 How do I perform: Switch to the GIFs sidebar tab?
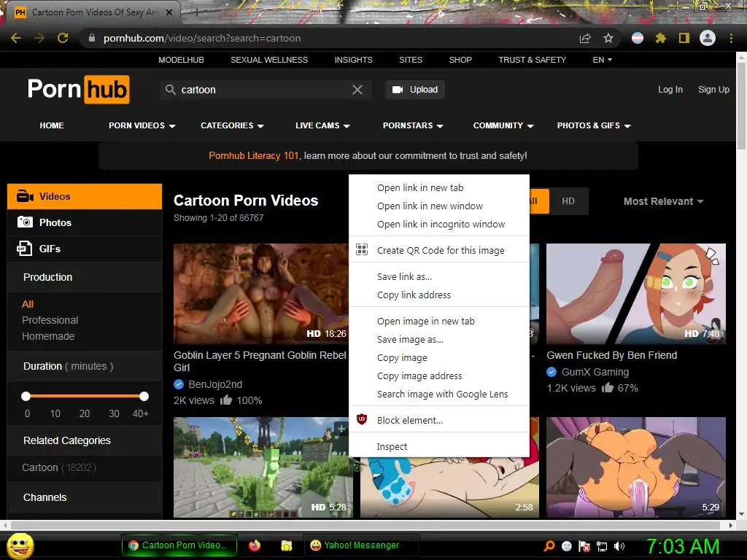click(x=85, y=249)
